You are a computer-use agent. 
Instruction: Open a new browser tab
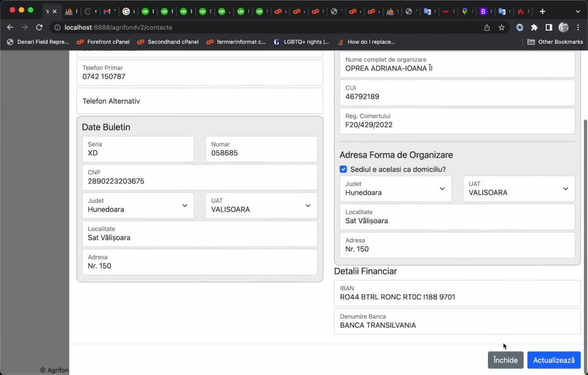(x=542, y=12)
